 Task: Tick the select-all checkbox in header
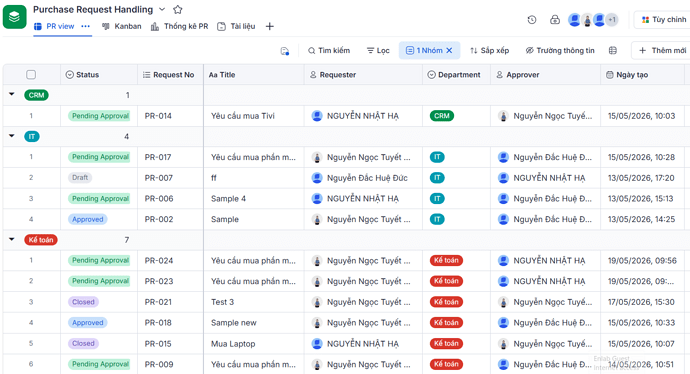coord(31,74)
